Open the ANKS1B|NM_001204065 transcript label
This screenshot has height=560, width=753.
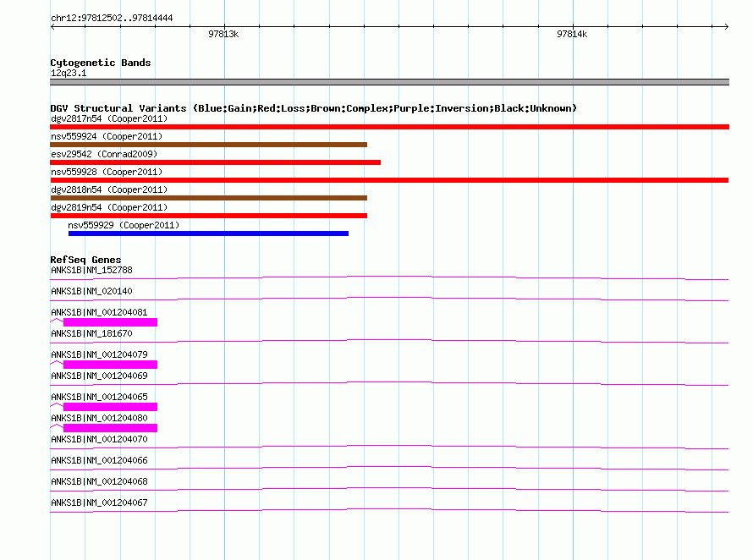(x=99, y=398)
